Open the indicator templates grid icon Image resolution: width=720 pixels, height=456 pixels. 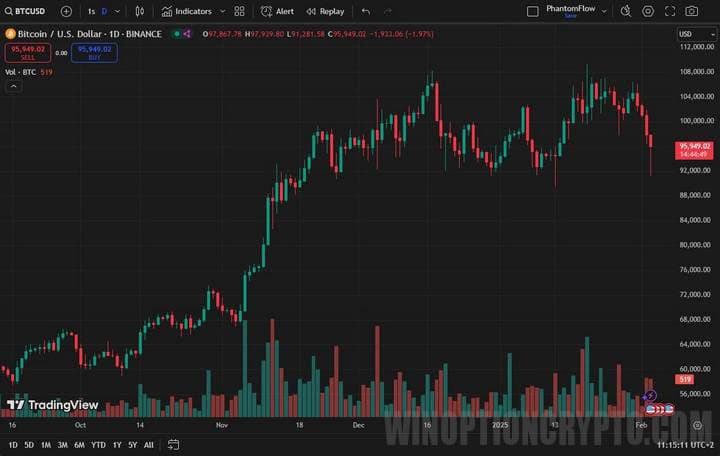click(x=239, y=11)
